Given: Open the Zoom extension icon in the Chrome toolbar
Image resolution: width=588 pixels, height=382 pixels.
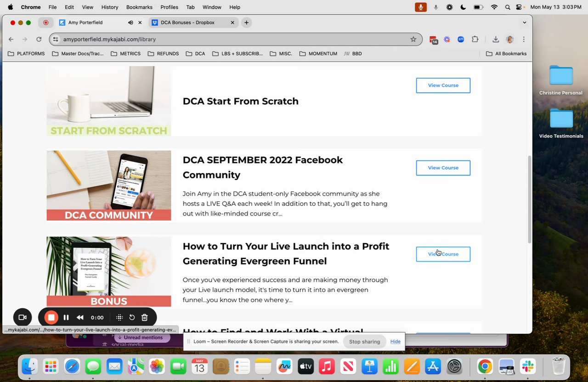Looking at the screenshot, I should pyautogui.click(x=461, y=40).
